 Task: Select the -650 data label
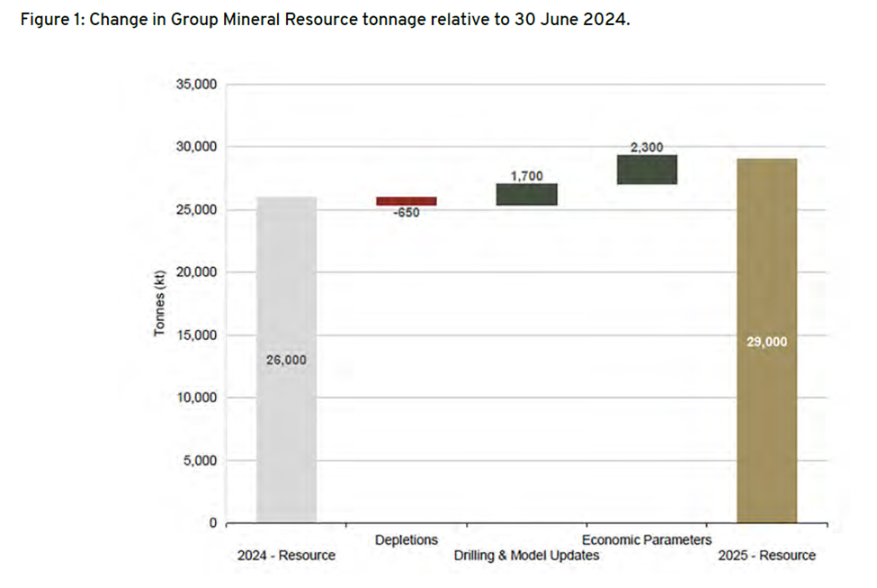pyautogui.click(x=406, y=213)
